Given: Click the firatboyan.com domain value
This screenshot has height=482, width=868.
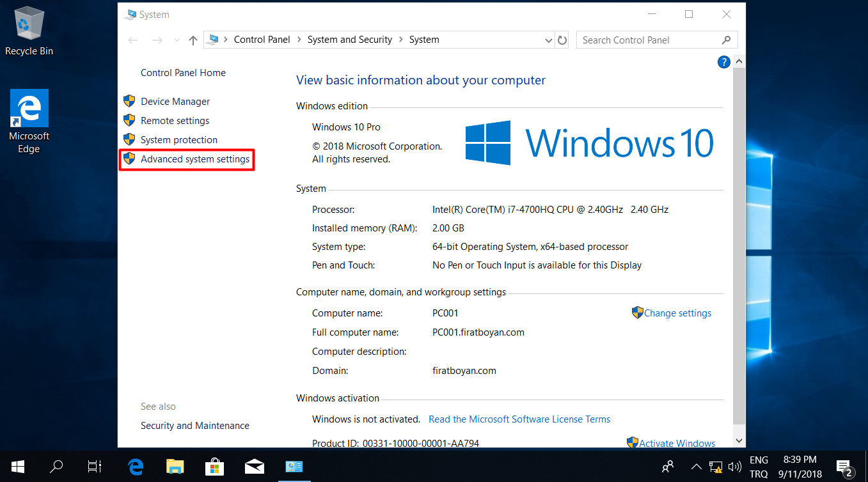Looking at the screenshot, I should pyautogui.click(x=464, y=371).
